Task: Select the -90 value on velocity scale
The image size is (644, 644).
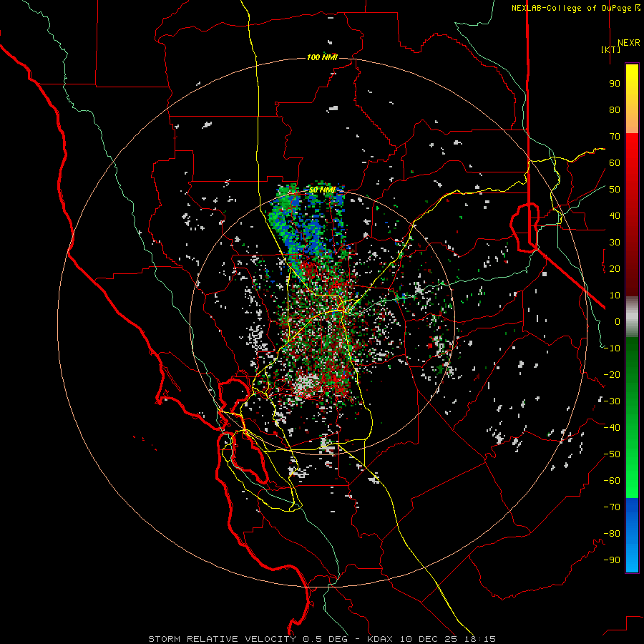Action: tap(612, 560)
